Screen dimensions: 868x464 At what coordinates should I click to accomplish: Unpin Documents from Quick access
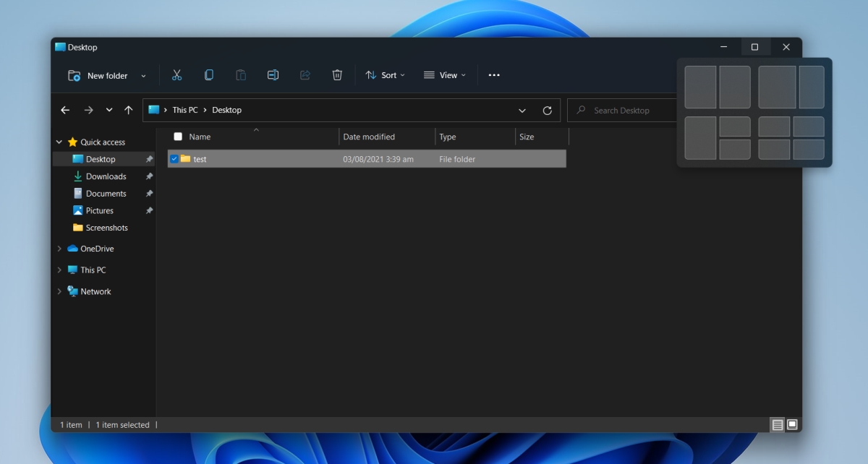click(149, 194)
